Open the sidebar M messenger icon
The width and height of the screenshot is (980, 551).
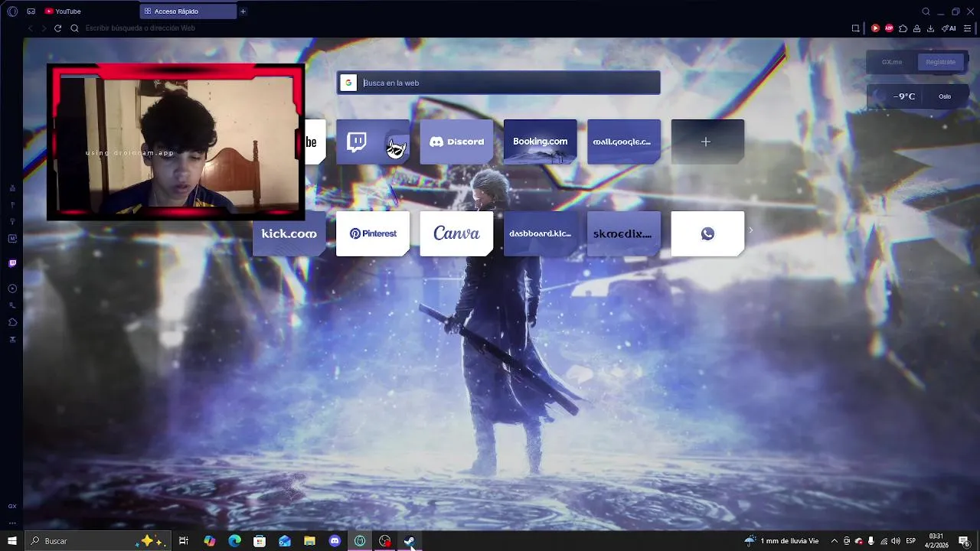(12, 238)
